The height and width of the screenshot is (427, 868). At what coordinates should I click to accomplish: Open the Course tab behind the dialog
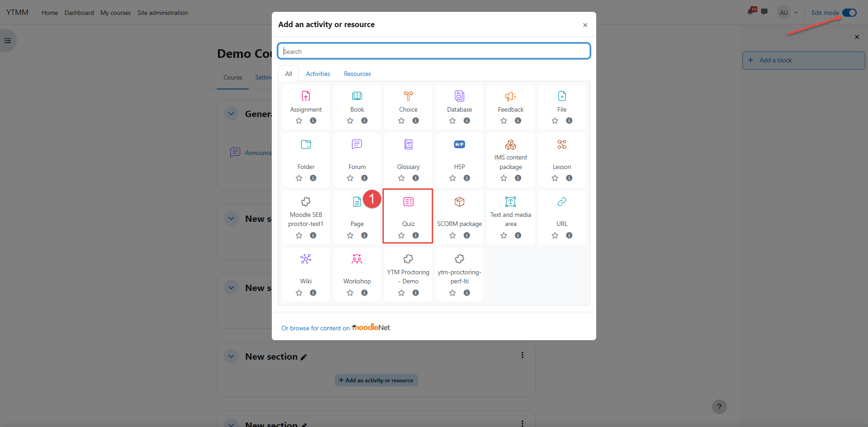[x=233, y=78]
